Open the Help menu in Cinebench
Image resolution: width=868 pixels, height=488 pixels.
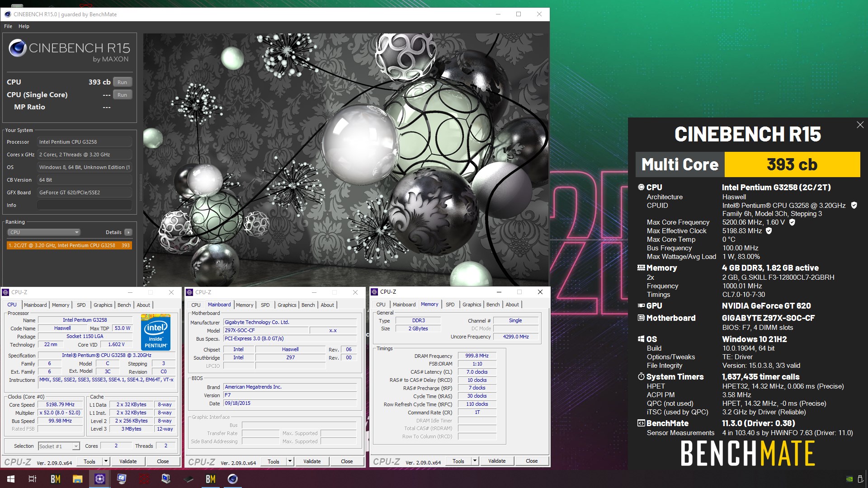coord(24,26)
